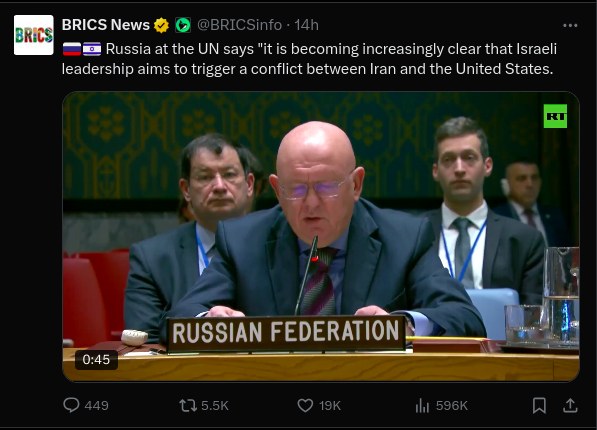Share the post using upload icon
The width and height of the screenshot is (597, 430).
pyautogui.click(x=570, y=405)
